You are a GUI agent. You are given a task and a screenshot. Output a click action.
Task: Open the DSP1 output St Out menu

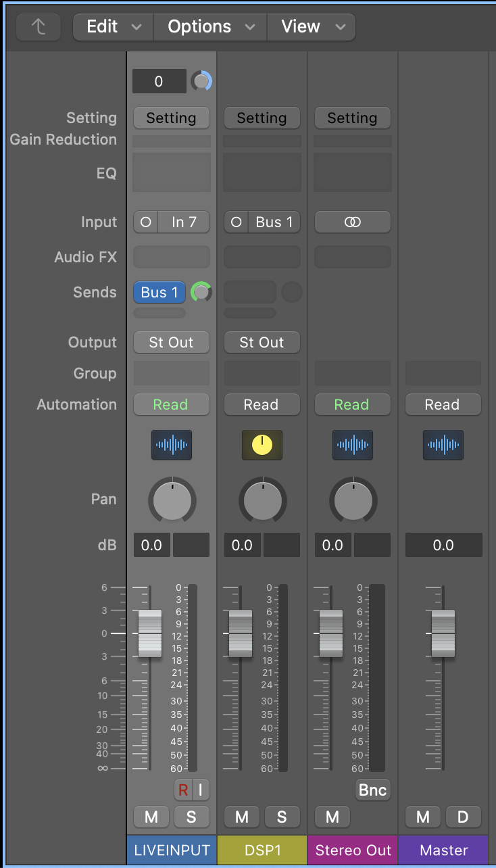click(x=262, y=342)
